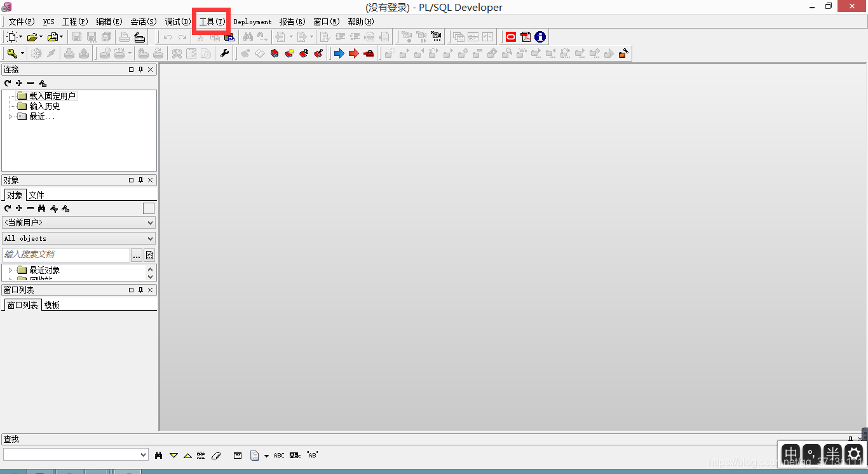
Task: Click the color square in object toolbar
Action: (x=149, y=208)
